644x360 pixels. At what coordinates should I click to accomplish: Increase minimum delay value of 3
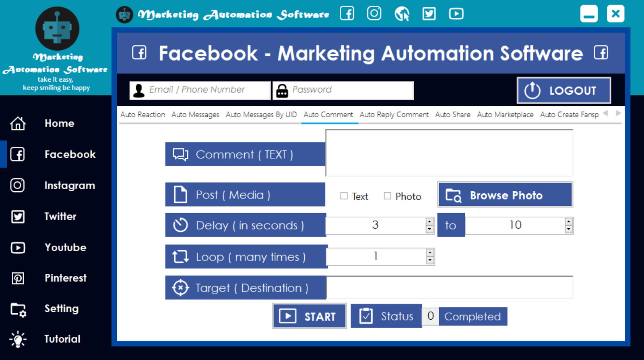point(429,221)
